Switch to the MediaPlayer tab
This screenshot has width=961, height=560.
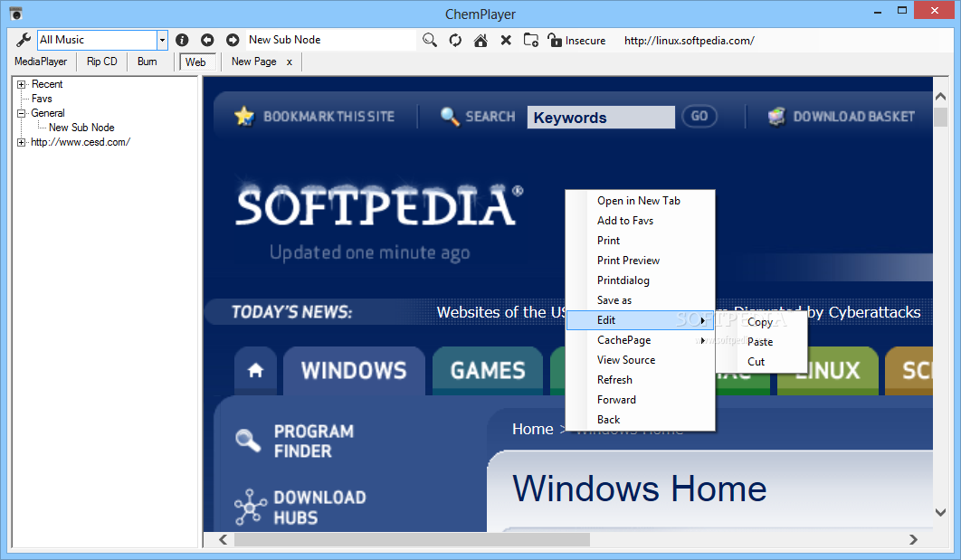pyautogui.click(x=41, y=62)
